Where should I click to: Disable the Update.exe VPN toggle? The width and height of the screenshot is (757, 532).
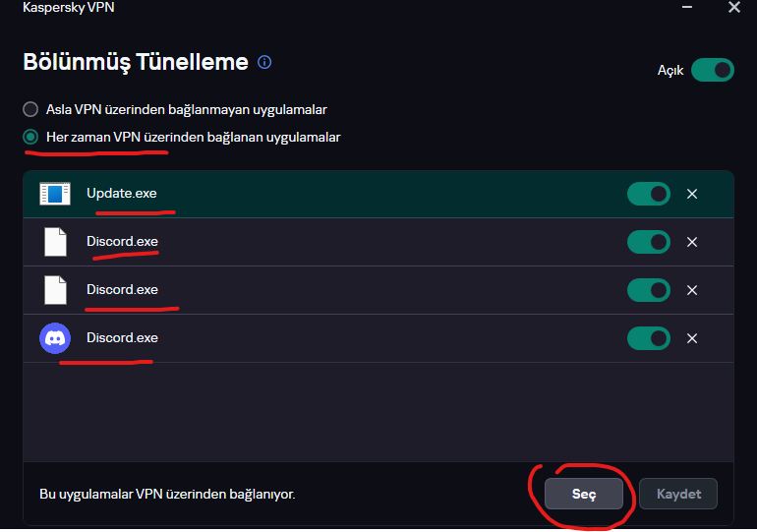[x=649, y=194]
